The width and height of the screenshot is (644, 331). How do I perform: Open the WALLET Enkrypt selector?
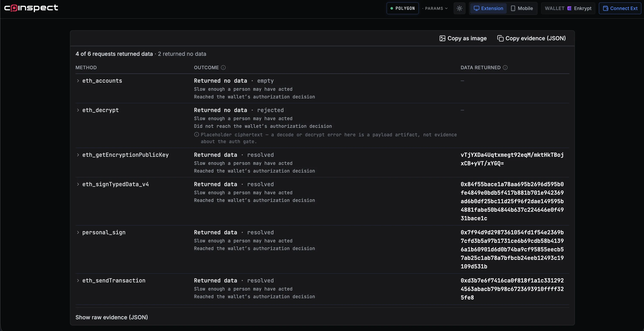568,8
